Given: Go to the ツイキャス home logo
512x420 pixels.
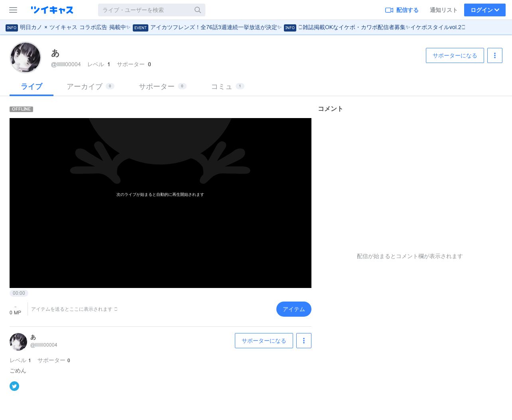Looking at the screenshot, I should [52, 10].
